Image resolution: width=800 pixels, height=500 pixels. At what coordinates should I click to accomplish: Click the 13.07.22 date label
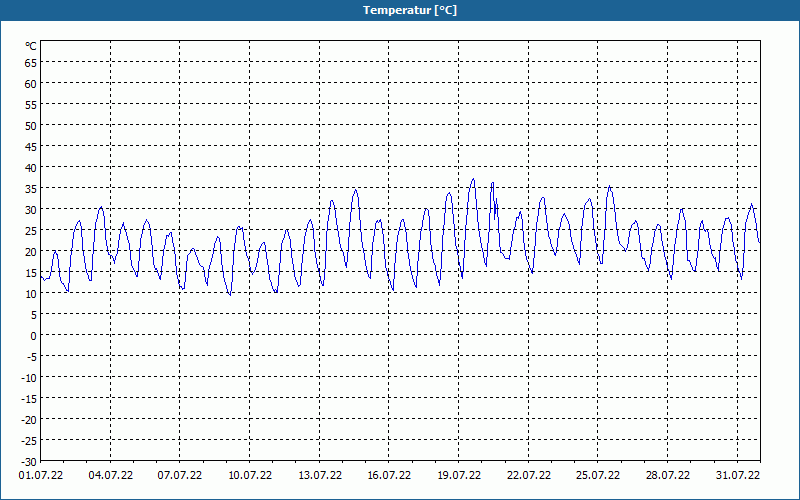click(320, 476)
